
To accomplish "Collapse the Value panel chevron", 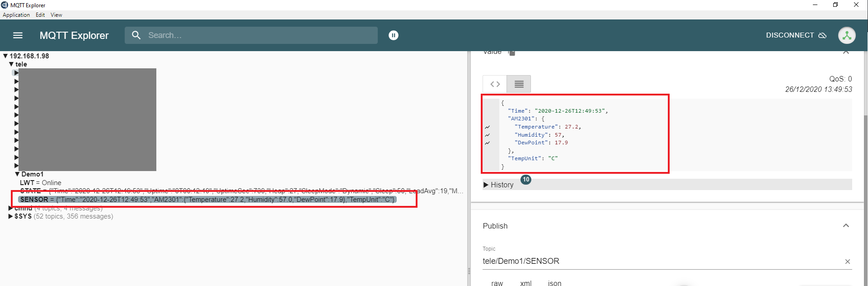I will coord(846,52).
